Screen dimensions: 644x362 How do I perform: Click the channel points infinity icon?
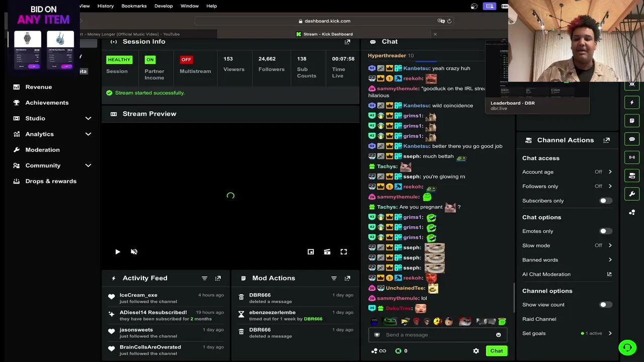tap(378, 351)
